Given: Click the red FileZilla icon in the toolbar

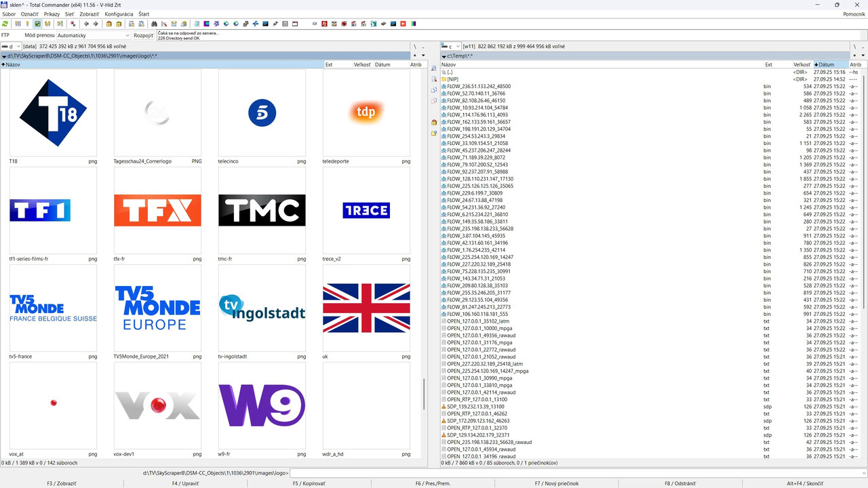Looking at the screenshot, I should pyautogui.click(x=325, y=24).
